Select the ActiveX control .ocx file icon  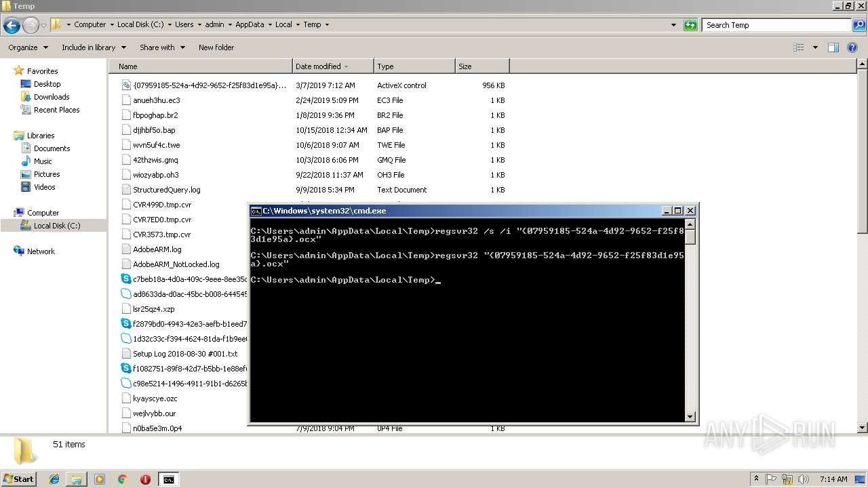[125, 85]
